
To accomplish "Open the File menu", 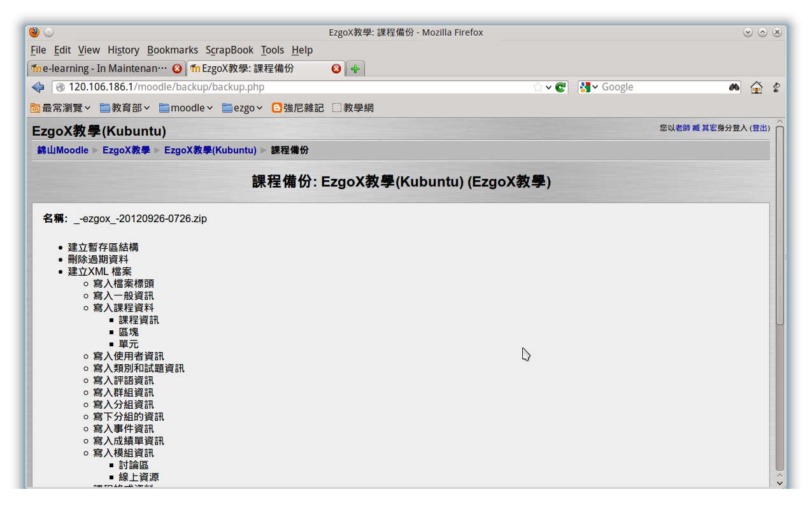I will coord(38,50).
